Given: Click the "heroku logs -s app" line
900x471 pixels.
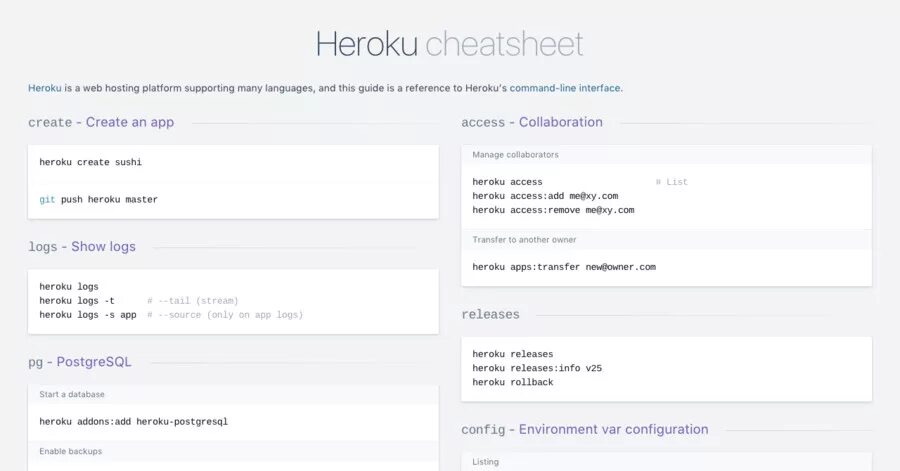Looking at the screenshot, I should pyautogui.click(x=88, y=314).
